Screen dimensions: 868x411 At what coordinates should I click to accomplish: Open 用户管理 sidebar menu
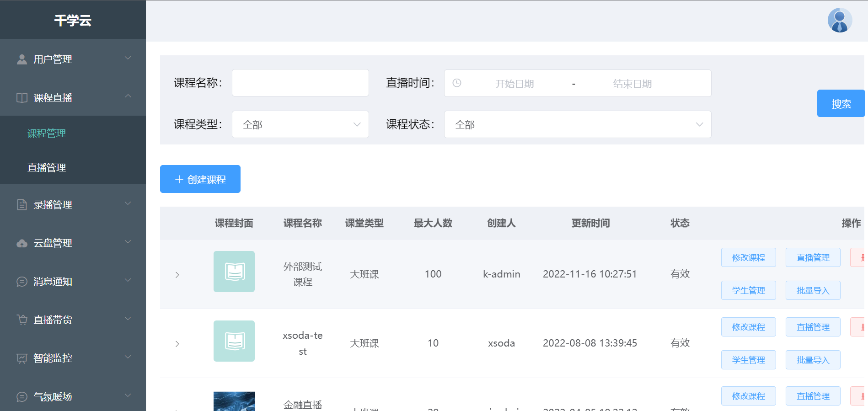point(73,59)
